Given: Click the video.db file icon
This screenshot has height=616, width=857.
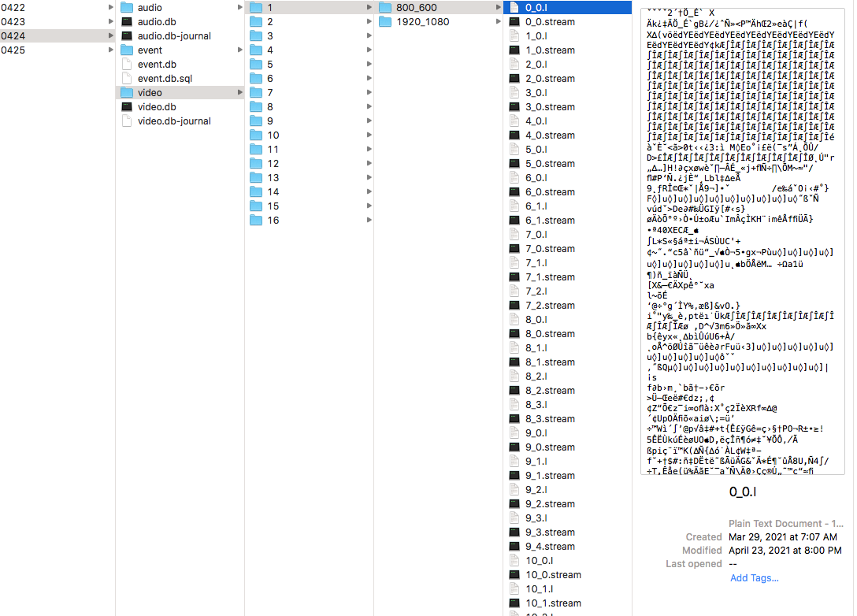Looking at the screenshot, I should pos(127,107).
